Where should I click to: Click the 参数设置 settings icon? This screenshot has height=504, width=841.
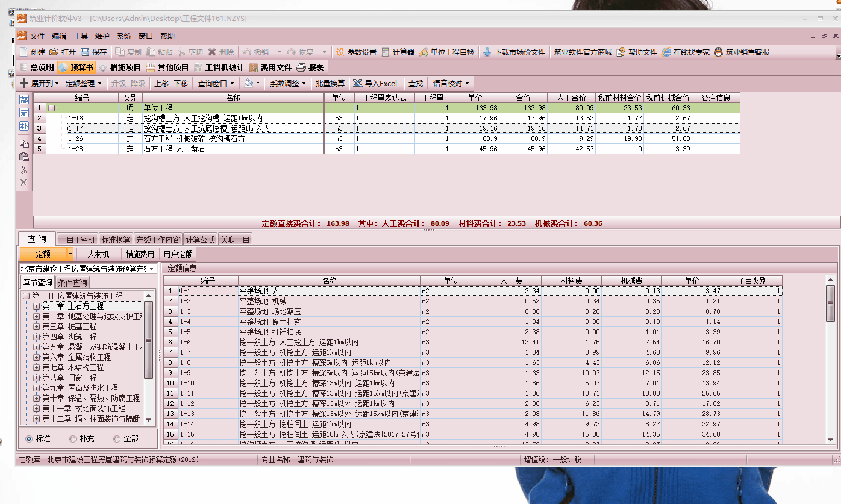point(340,52)
